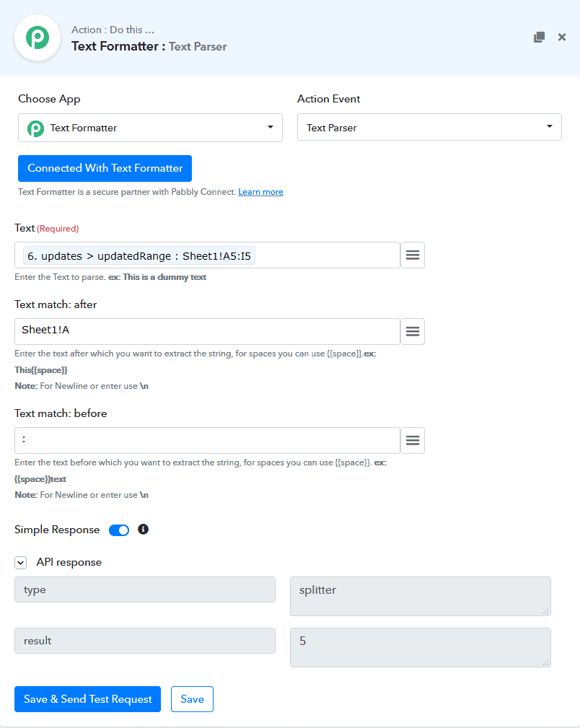Click the info icon next to Simple Response
This screenshot has width=580, height=728.
(143, 530)
